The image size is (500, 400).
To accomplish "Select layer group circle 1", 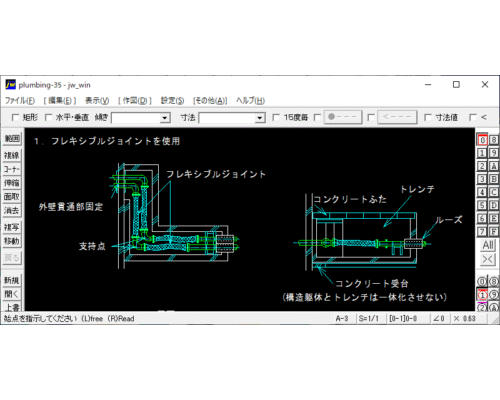I will point(482,295).
